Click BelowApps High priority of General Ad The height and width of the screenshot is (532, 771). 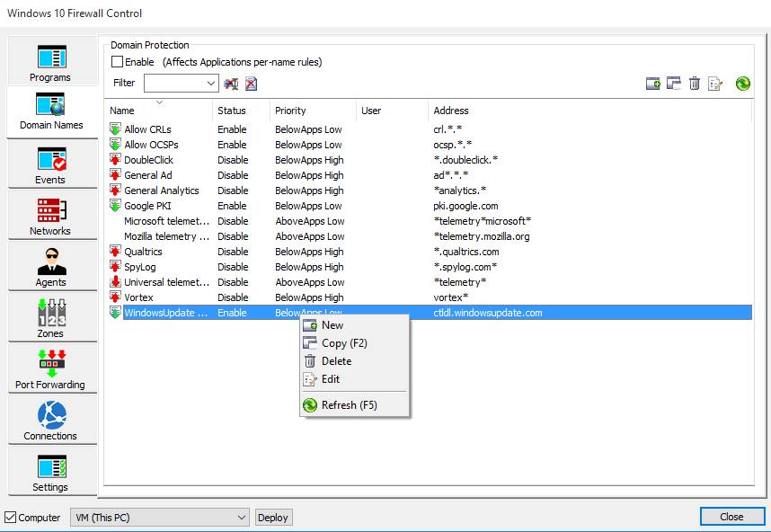point(309,175)
